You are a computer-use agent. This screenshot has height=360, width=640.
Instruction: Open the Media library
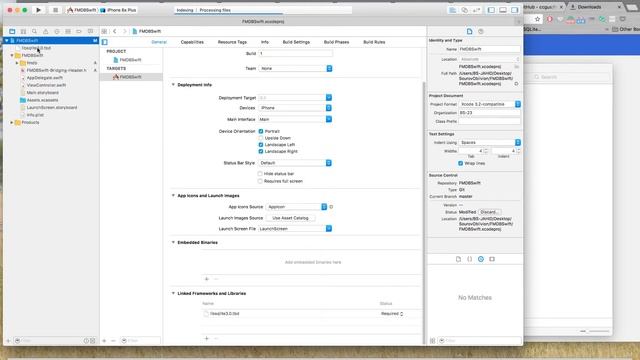[492, 259]
